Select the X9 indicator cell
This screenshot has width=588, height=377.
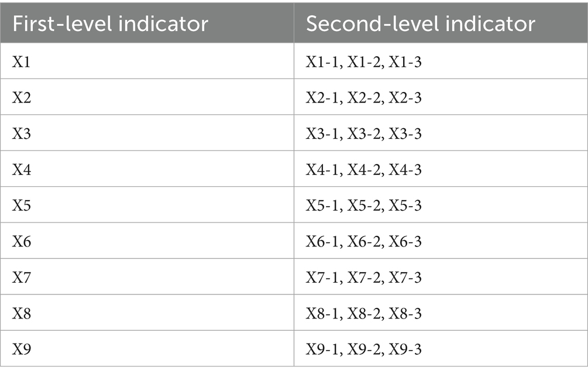[22, 349]
